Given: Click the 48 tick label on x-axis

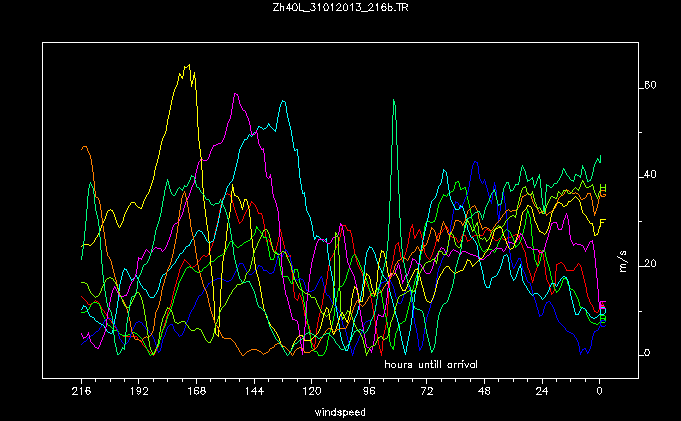Looking at the screenshot, I should point(484,393).
